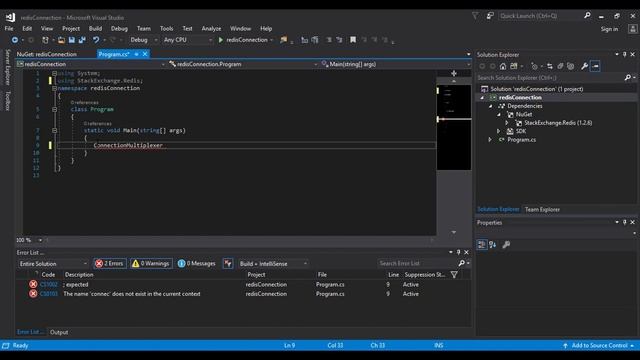Close the Program.cs tab
Viewport: 640px width, 360px height.
pyautogui.click(x=145, y=54)
